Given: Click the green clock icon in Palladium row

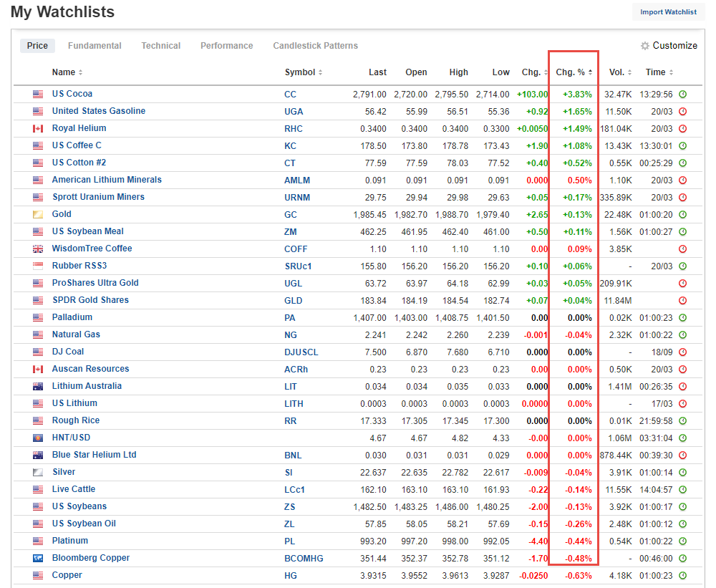Looking at the screenshot, I should coord(682,318).
